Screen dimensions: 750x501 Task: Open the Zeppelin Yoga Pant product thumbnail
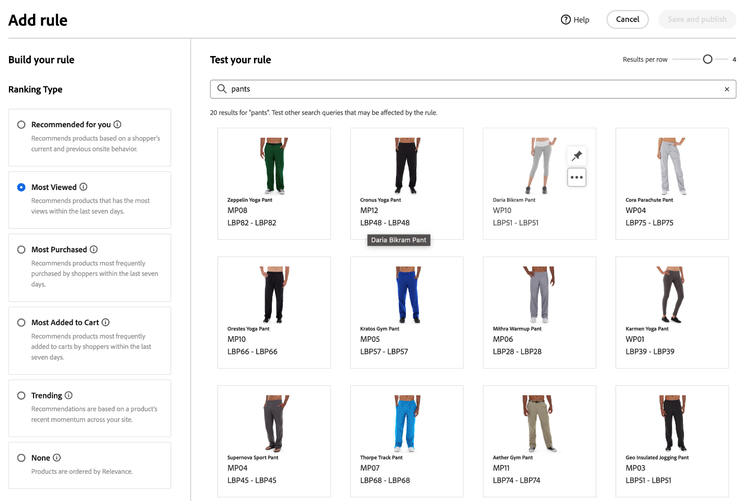pos(274,166)
